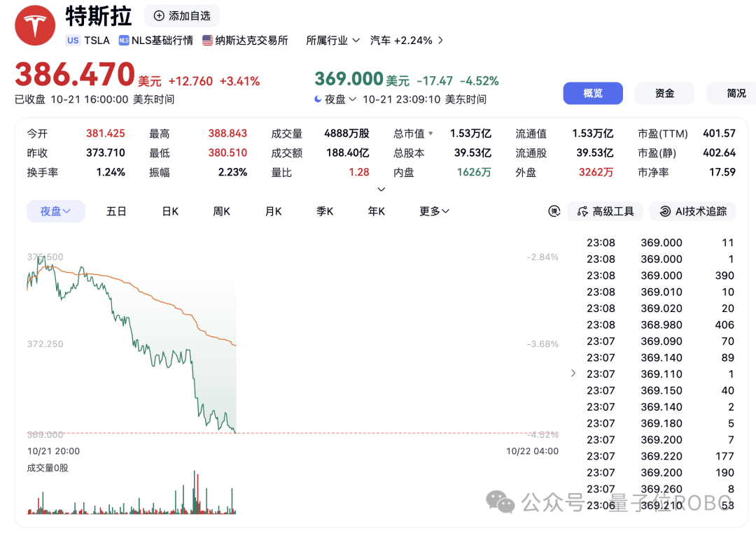Image resolution: width=756 pixels, height=533 pixels.
Task: Collapse trade list with side arrow
Action: click(x=573, y=373)
